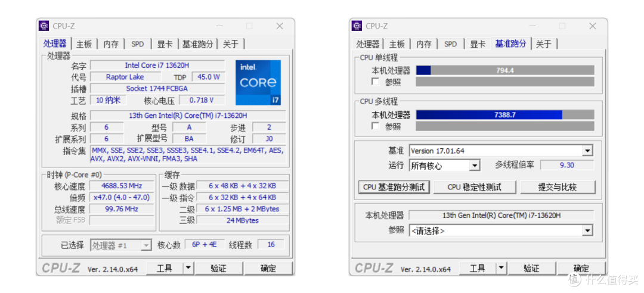Click the 指令集 list starting with MMX

188,155
